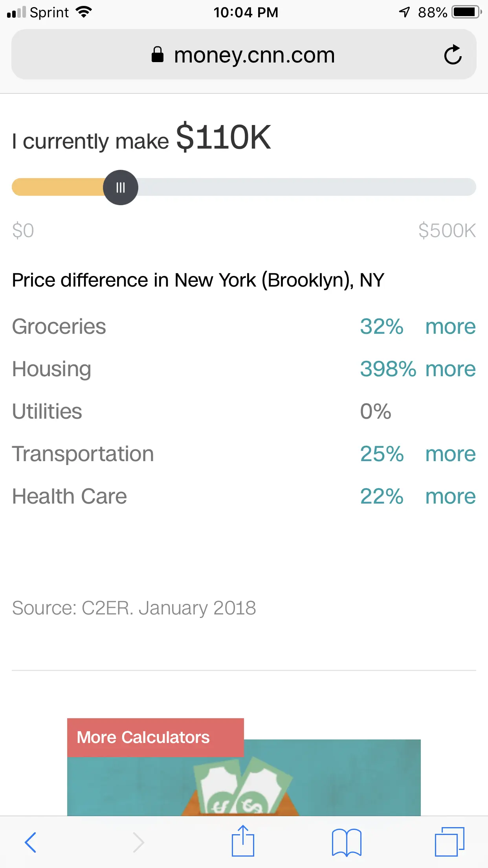
Task: Reload the money.cnn.com page
Action: (x=453, y=55)
